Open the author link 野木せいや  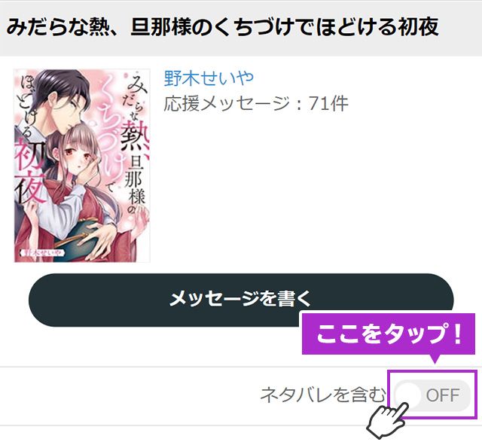(209, 78)
